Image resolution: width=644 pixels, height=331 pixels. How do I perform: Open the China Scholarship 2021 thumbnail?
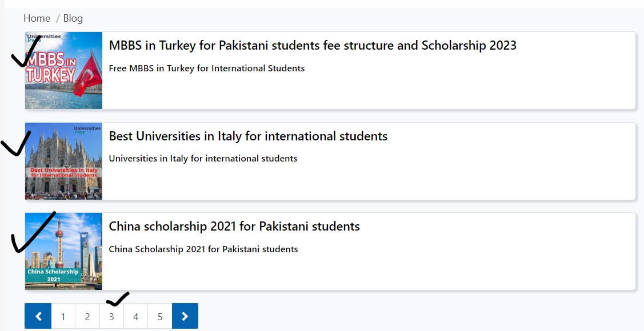coord(63,252)
